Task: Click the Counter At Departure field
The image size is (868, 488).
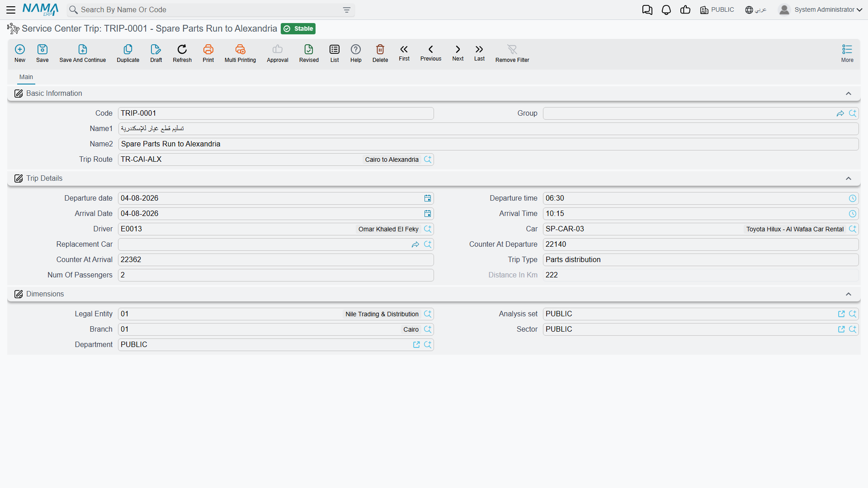Action: (x=701, y=244)
